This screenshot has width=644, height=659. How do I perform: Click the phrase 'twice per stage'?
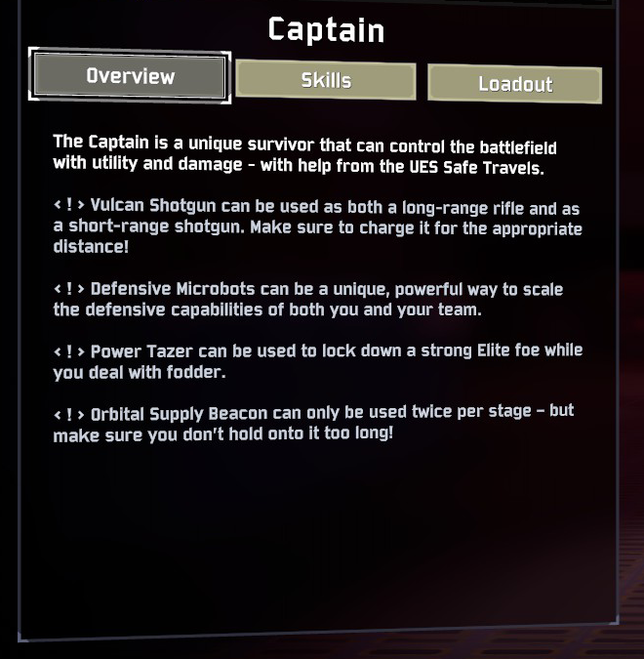click(x=454, y=412)
